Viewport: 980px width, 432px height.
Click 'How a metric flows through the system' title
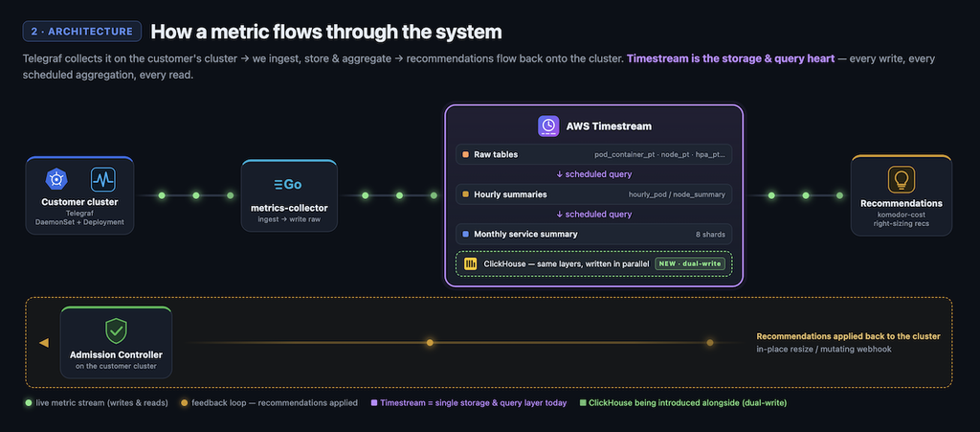click(x=326, y=32)
